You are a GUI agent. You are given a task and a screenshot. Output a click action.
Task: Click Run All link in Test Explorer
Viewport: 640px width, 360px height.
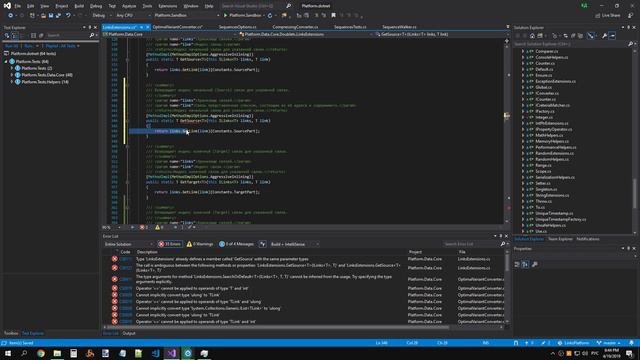(11, 46)
